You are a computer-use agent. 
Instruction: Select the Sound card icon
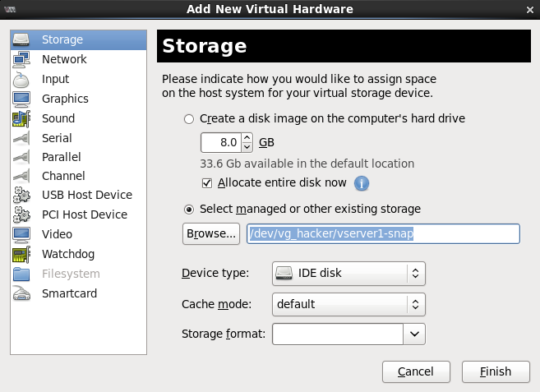[x=21, y=118]
